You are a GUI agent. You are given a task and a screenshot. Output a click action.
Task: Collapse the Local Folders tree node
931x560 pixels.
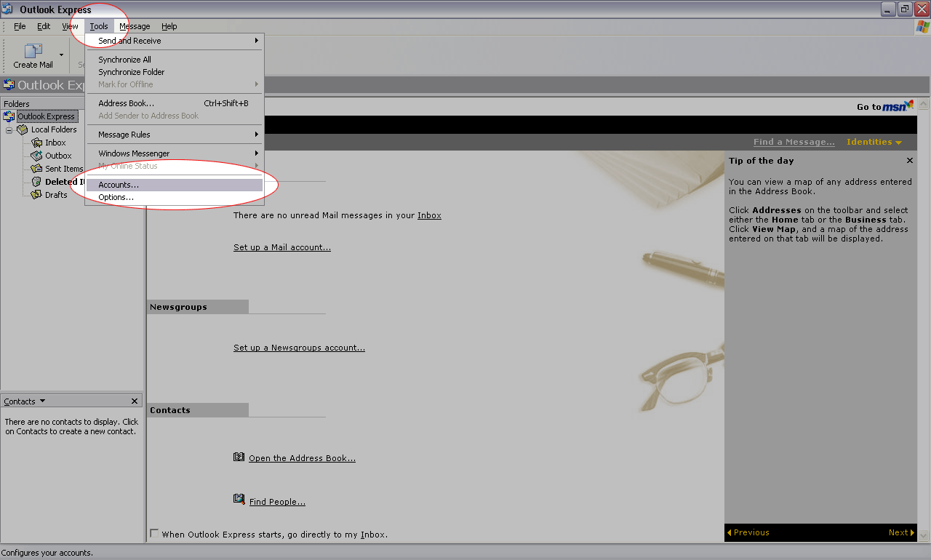coord(9,129)
